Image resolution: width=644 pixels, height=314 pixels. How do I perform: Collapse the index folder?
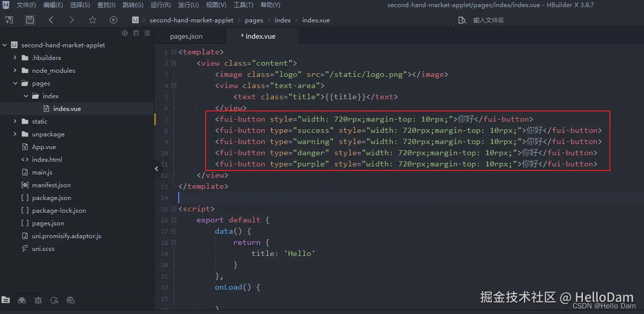(25, 96)
